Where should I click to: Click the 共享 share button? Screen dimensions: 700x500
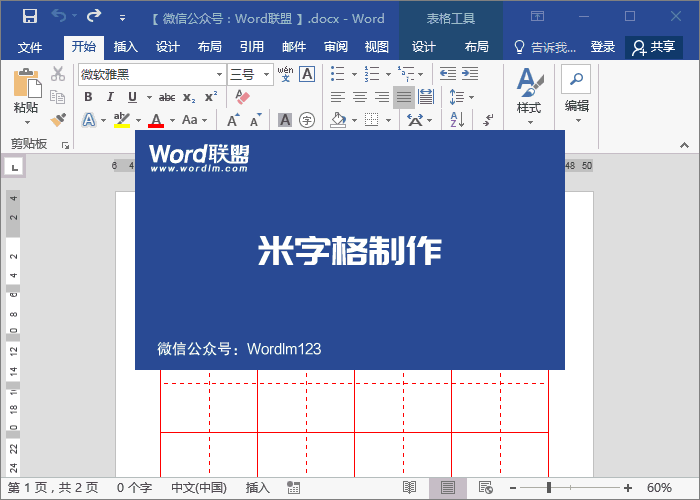(654, 47)
